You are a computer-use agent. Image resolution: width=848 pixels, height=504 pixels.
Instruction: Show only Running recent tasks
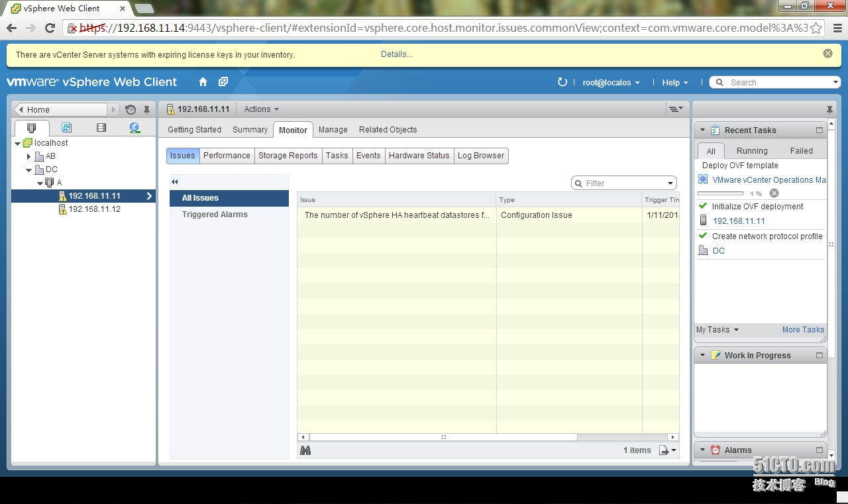point(752,151)
